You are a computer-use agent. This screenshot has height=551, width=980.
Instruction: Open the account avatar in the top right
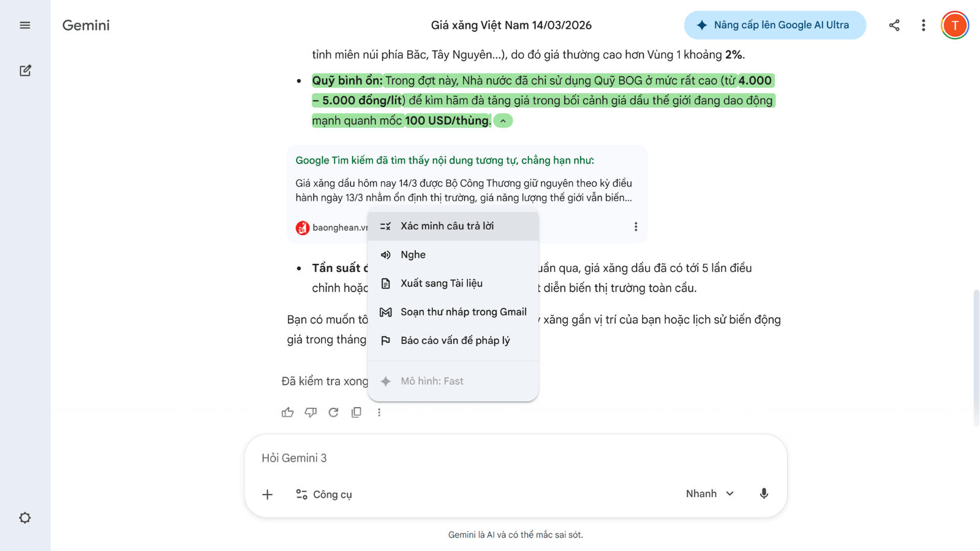coord(954,25)
